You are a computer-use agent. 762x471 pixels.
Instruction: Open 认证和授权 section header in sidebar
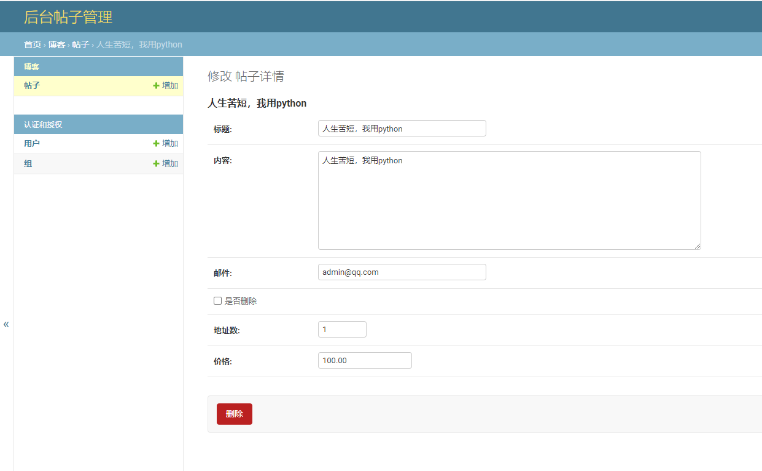pyautogui.click(x=43, y=124)
